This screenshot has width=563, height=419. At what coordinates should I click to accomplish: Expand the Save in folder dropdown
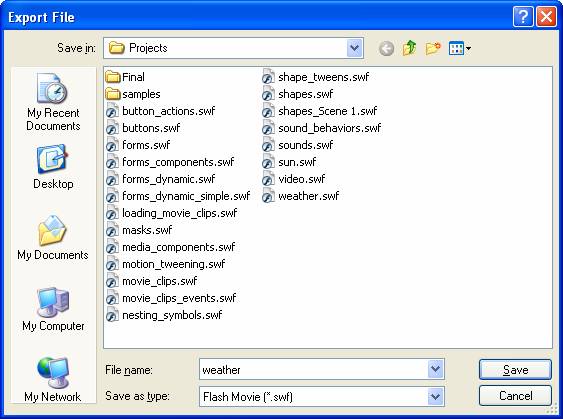[354, 48]
